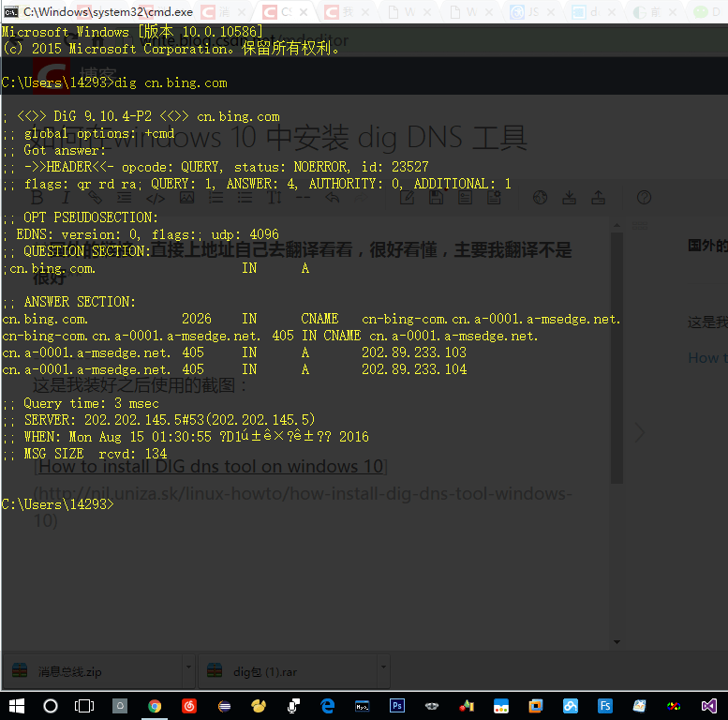The image size is (728, 720).
Task: Open NetEase Cloud Music from the taskbar
Action: click(x=189, y=706)
